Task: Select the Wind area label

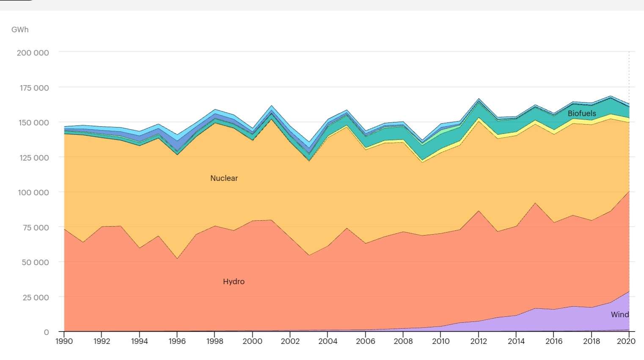Action: [x=619, y=315]
